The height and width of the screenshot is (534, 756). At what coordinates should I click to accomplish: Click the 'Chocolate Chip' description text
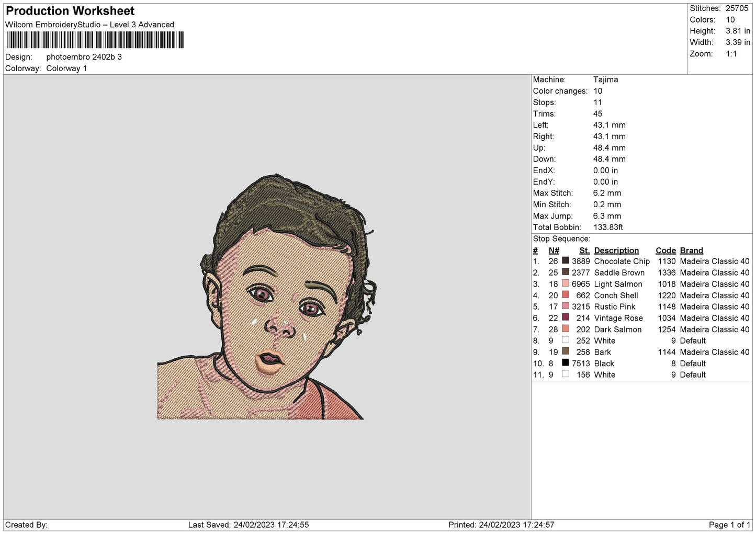tap(622, 261)
